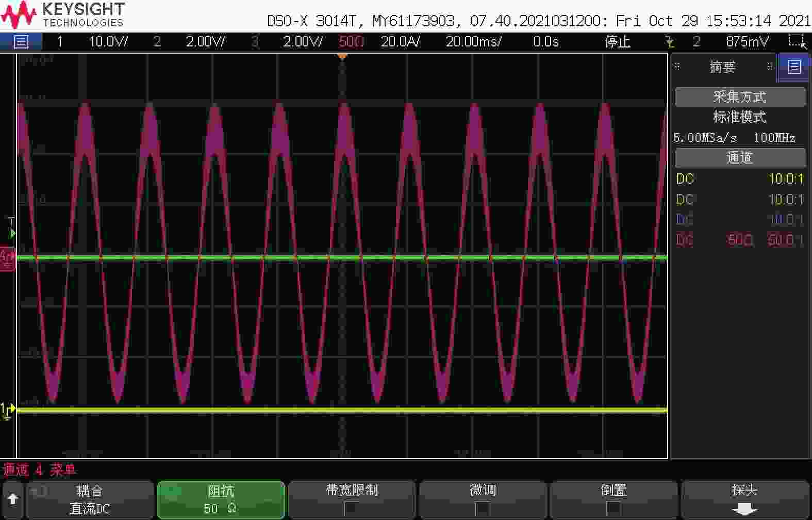Open the probe (探头) submenu
This screenshot has height=520, width=812.
coord(744,499)
